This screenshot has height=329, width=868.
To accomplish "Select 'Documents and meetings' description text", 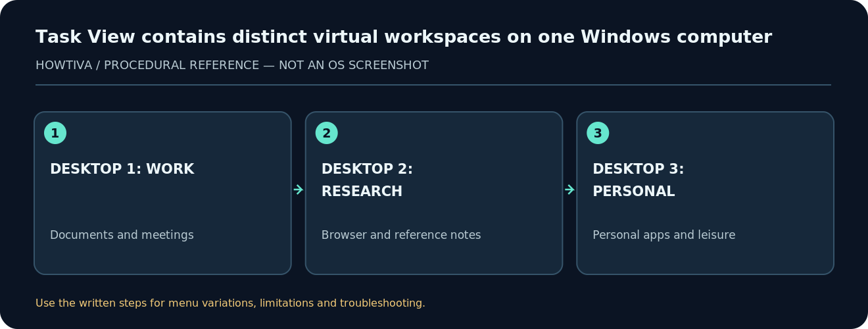I will coord(122,236).
